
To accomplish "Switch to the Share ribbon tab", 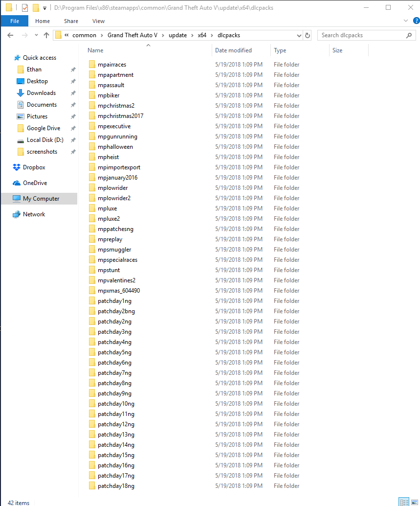I will [71, 21].
